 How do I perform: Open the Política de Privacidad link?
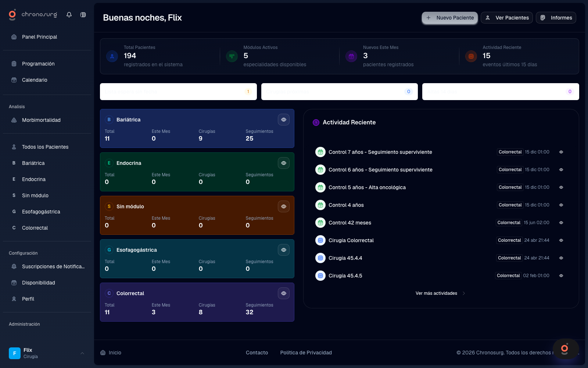point(306,353)
